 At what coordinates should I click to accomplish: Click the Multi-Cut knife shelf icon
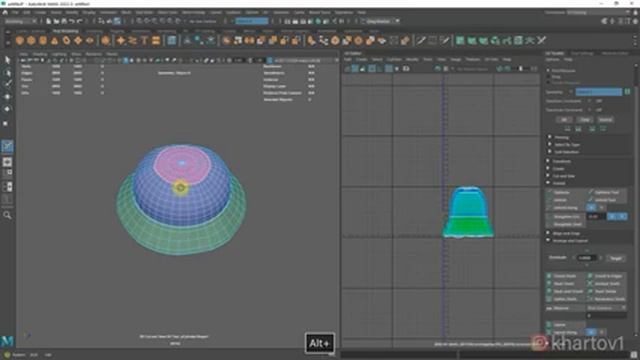pos(421,40)
